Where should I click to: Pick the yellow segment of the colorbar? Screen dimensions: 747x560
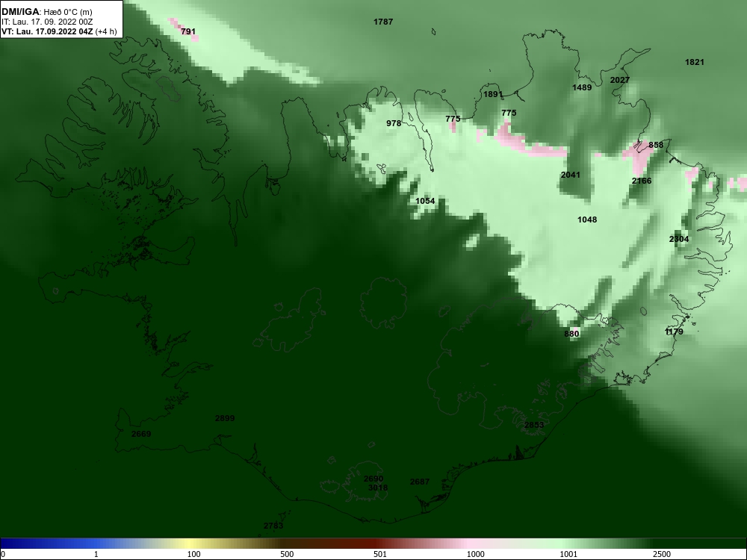coord(190,544)
